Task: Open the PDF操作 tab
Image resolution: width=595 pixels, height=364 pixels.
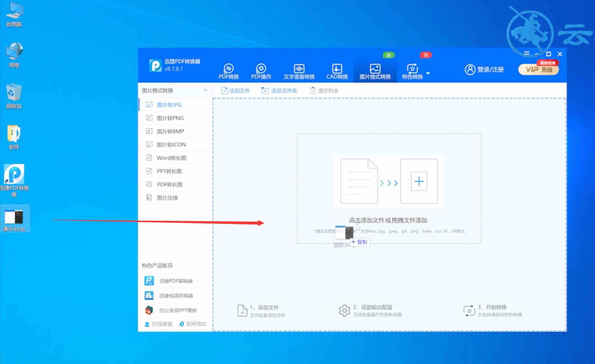Action: point(261,71)
